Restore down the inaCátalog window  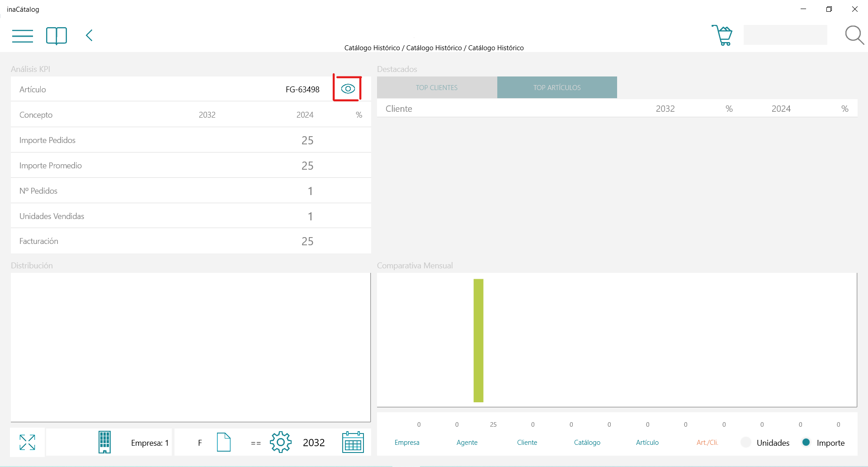tap(829, 9)
